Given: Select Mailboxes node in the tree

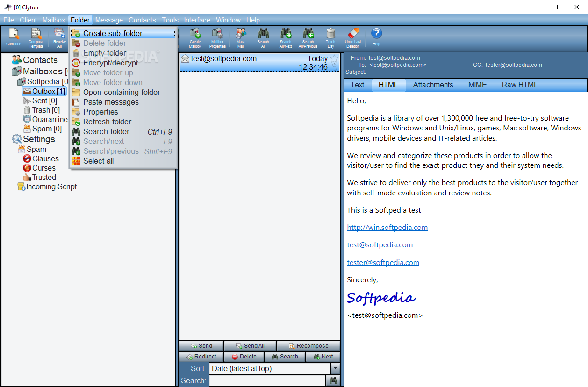Looking at the screenshot, I should click(40, 72).
